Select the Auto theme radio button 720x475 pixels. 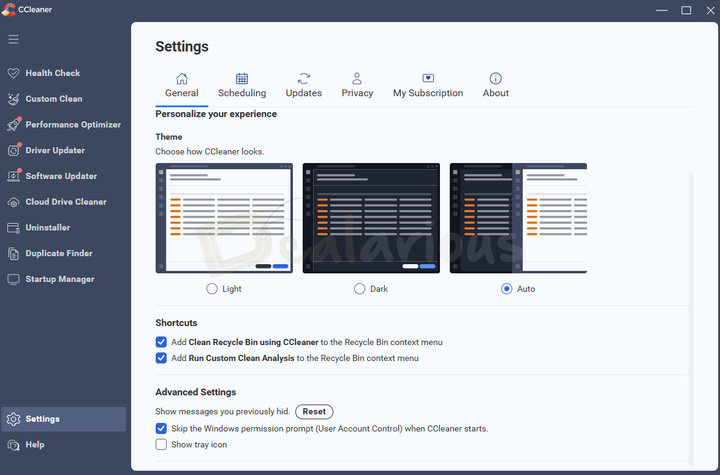click(506, 288)
